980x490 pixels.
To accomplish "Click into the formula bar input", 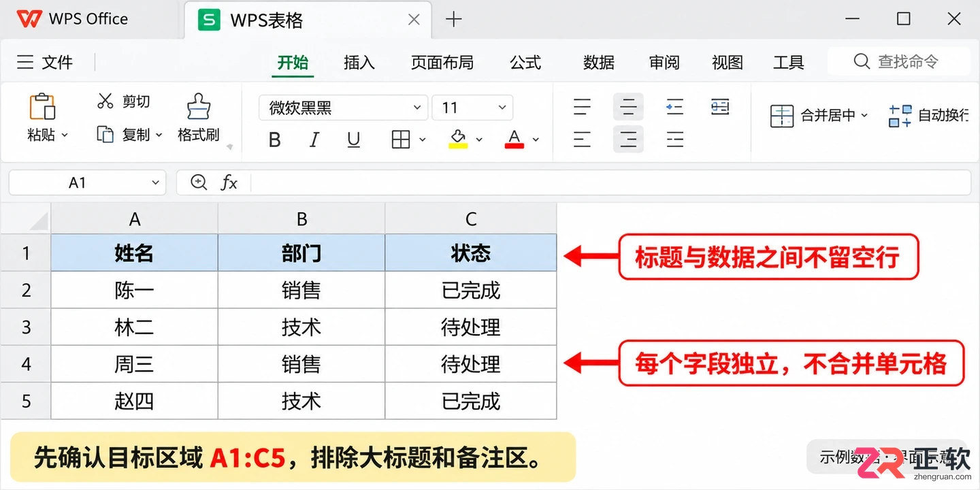I will coord(610,182).
